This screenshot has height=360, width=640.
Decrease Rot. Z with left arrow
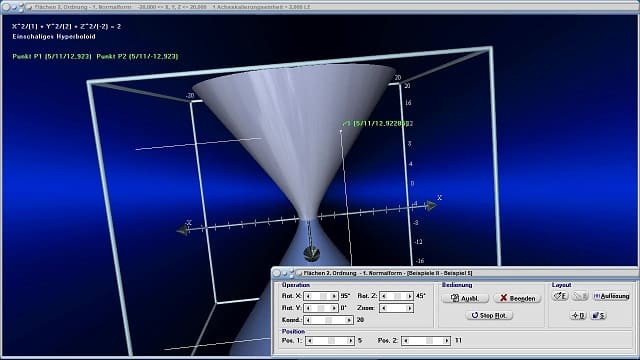(383, 296)
